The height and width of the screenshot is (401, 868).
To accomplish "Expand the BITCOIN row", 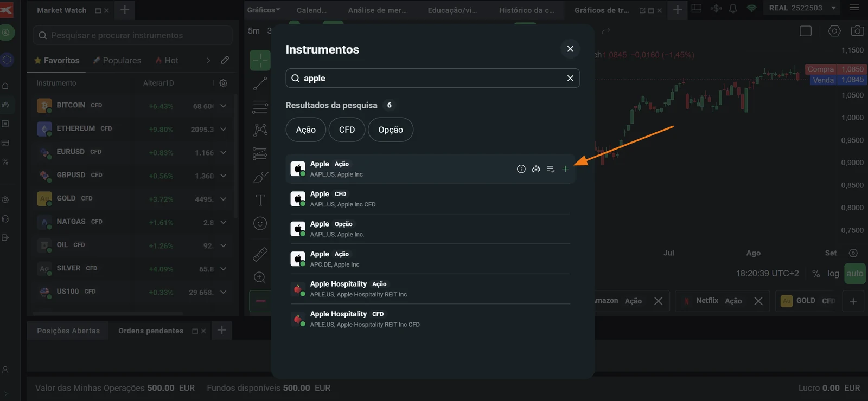I will (223, 106).
